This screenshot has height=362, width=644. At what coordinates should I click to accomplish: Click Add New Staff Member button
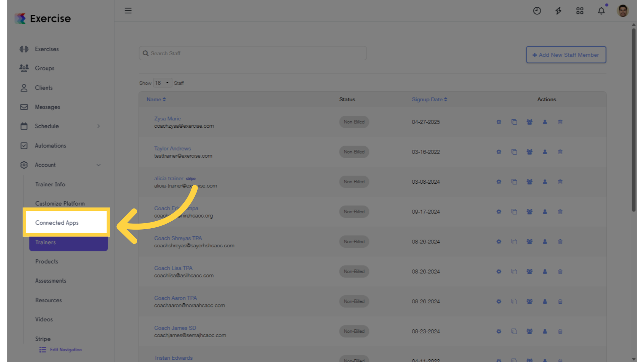coord(566,55)
